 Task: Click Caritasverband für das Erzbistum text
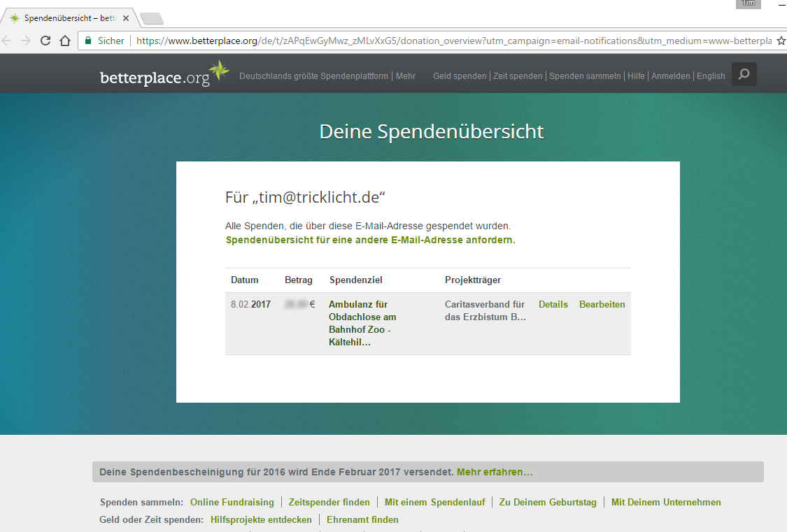(485, 311)
